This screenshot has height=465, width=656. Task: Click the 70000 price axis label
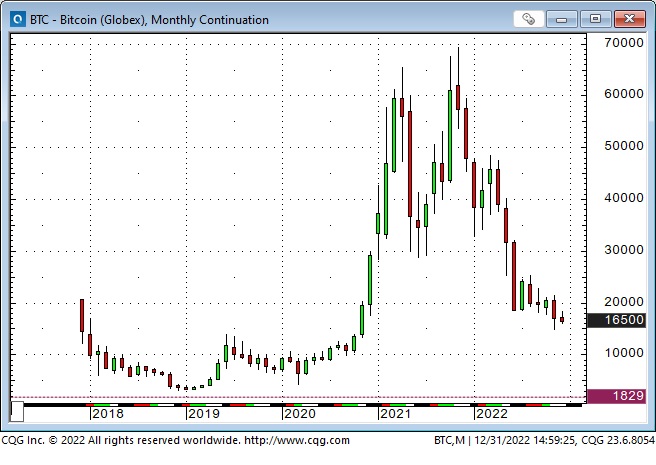click(623, 42)
